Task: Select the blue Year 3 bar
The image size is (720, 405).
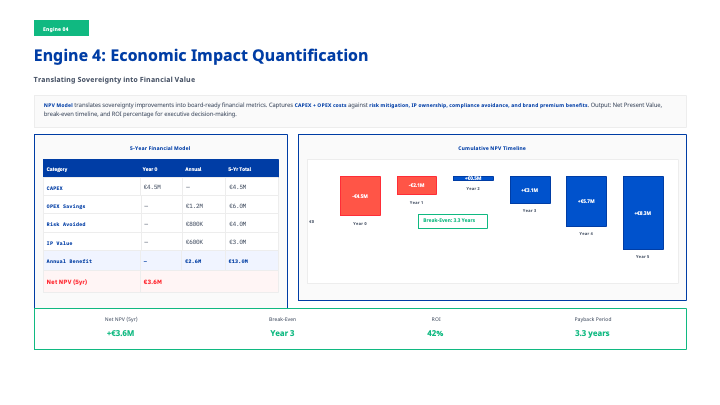Action: pos(529,190)
